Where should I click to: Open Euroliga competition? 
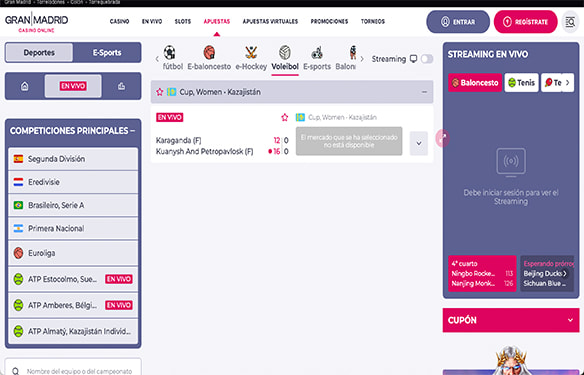pos(73,253)
